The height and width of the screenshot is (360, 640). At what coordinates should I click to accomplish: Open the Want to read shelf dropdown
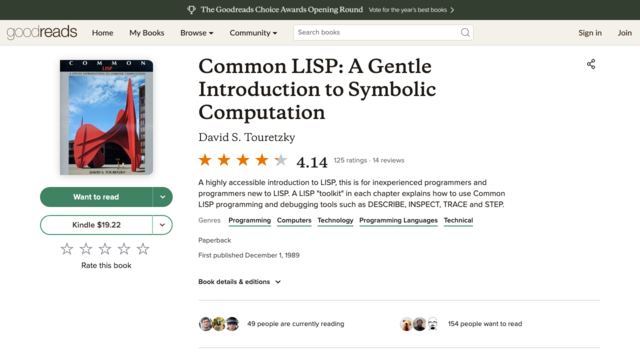point(162,197)
